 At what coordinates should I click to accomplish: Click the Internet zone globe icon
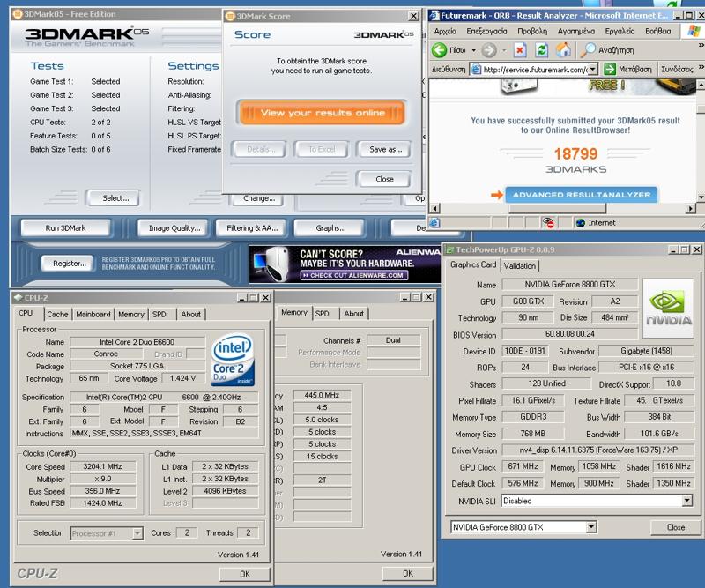point(581,223)
